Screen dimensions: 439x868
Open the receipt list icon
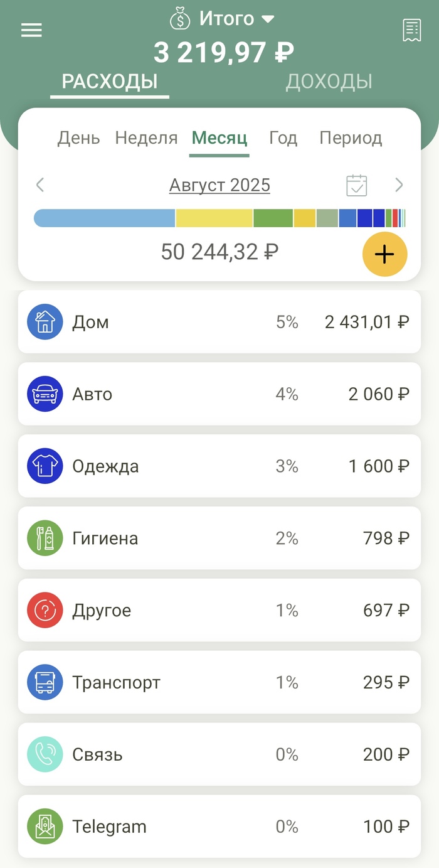point(411,30)
